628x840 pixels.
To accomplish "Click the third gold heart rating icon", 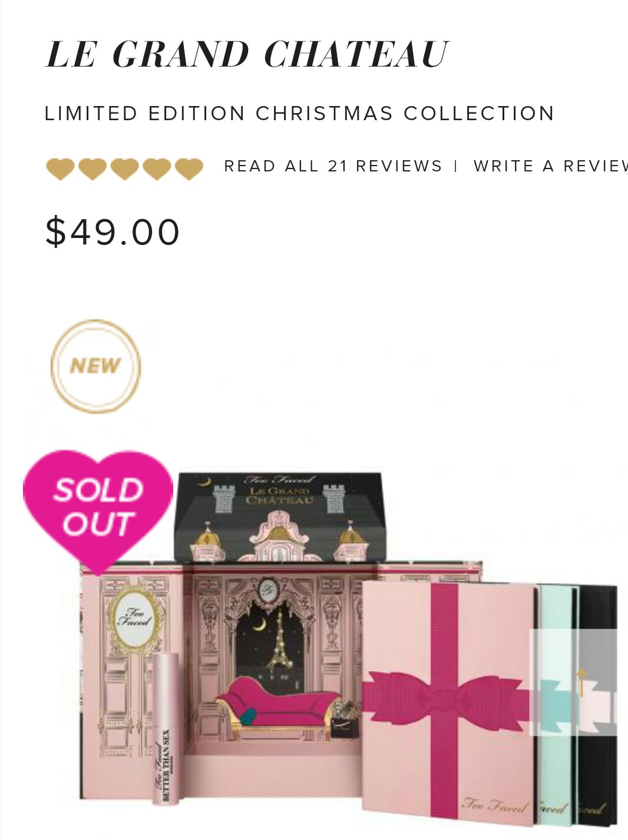I will click(124, 169).
